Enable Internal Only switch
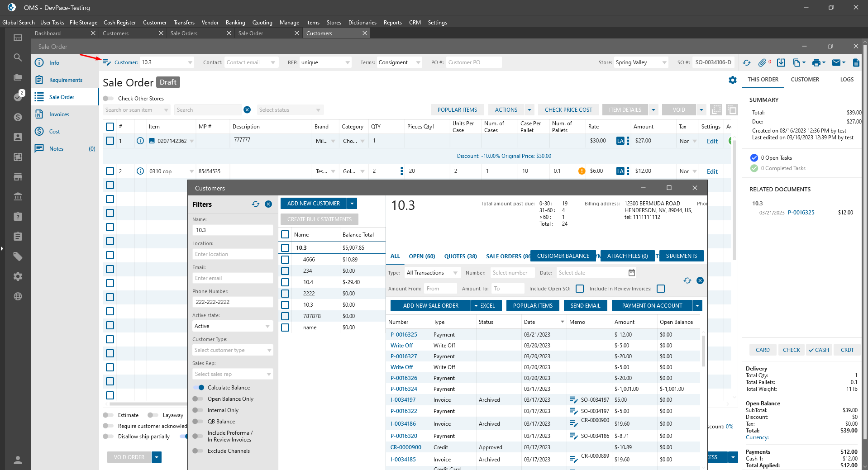868x470 pixels. point(198,410)
